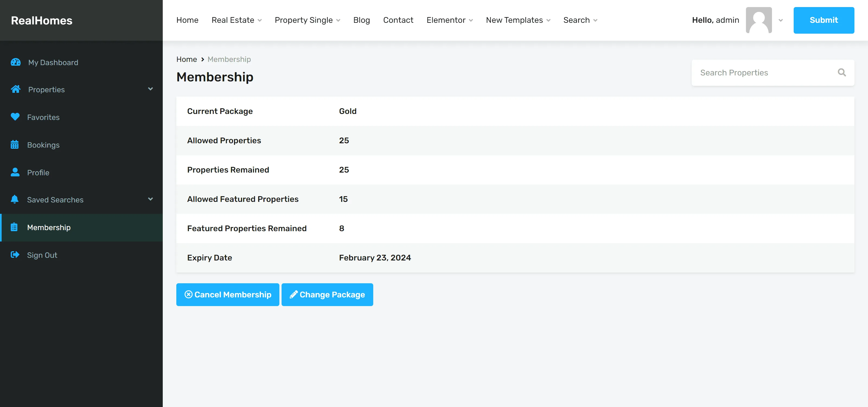The width and height of the screenshot is (868, 407).
Task: Click the Profile person icon
Action: pos(15,172)
